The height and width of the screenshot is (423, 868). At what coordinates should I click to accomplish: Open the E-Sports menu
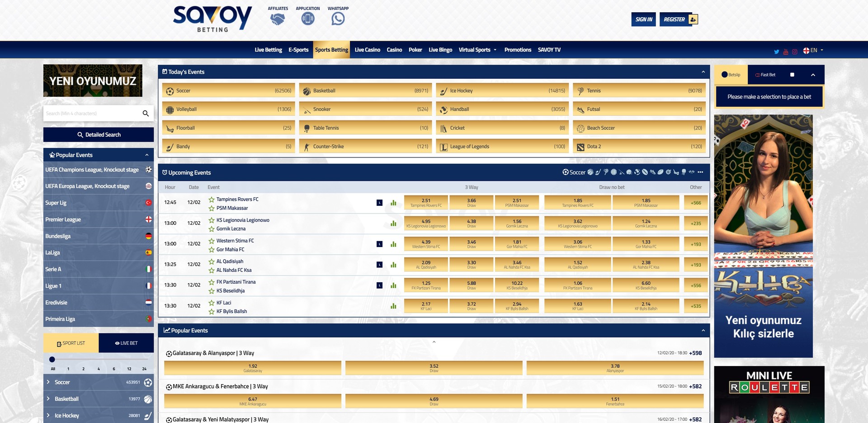298,50
